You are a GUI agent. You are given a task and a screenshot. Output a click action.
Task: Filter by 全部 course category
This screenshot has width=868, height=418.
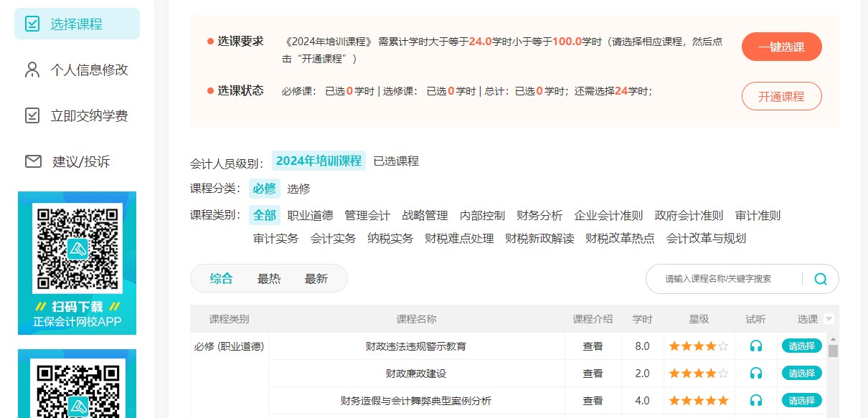264,215
